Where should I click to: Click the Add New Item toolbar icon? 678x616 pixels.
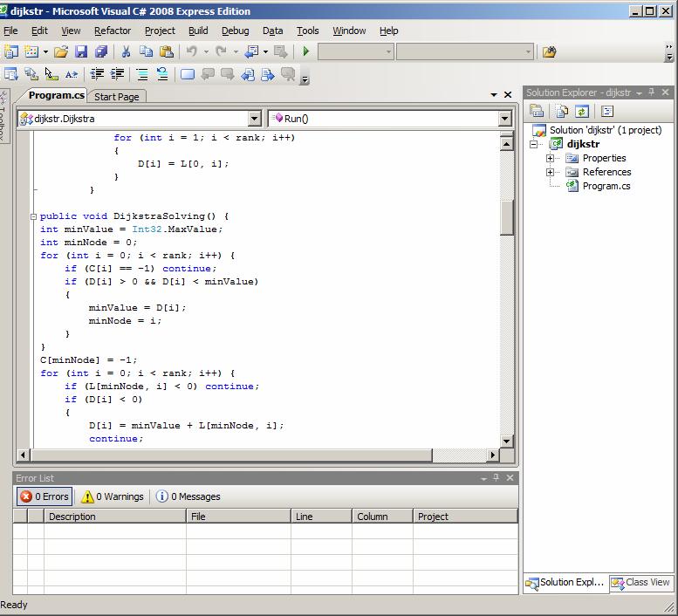(31, 51)
